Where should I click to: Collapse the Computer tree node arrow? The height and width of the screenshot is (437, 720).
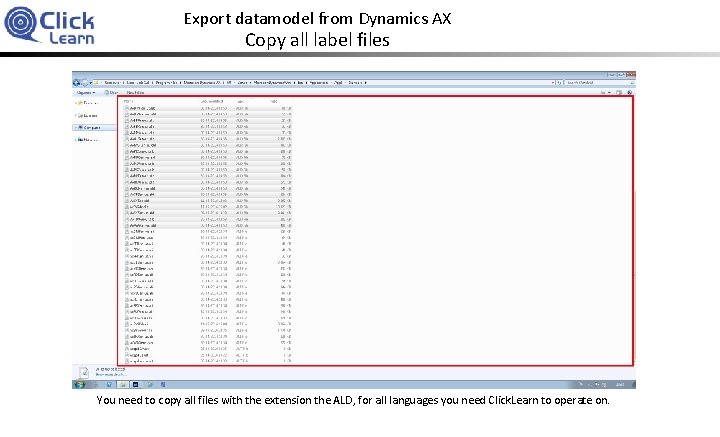click(76, 128)
